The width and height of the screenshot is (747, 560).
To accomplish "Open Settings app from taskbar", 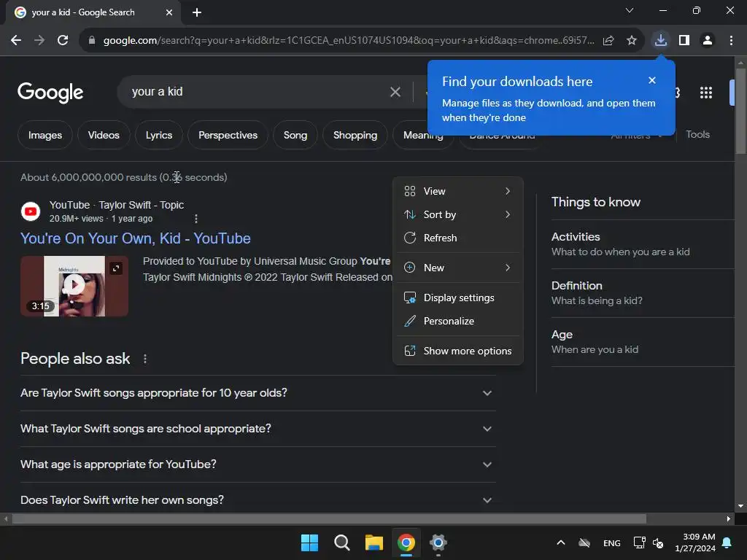I will 438,542.
